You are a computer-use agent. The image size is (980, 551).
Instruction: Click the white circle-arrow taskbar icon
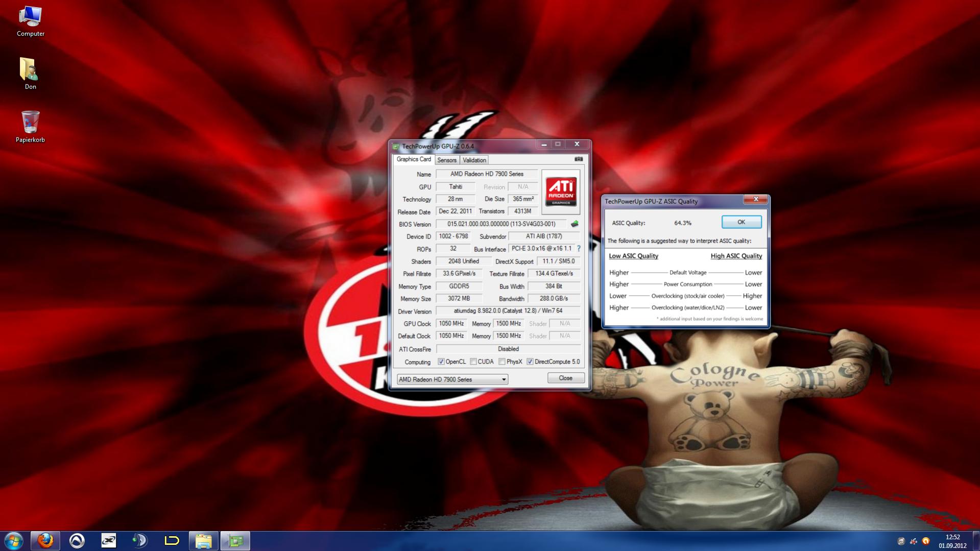[77, 541]
